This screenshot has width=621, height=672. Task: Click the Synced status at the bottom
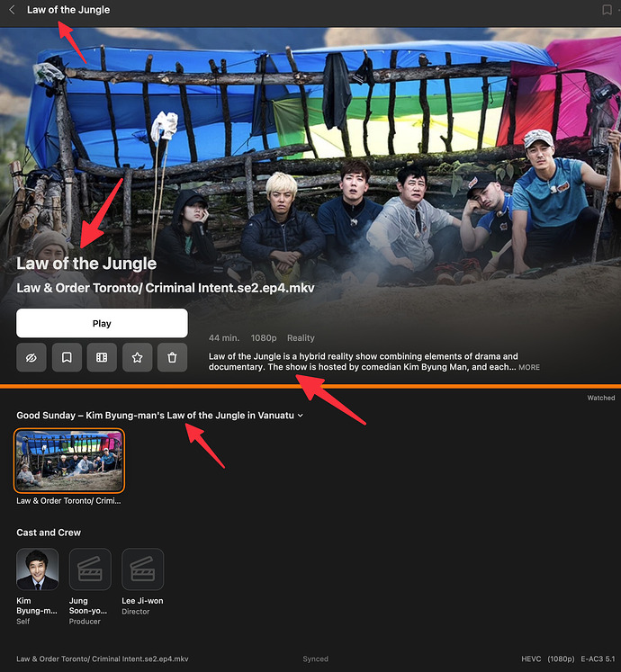coord(315,659)
